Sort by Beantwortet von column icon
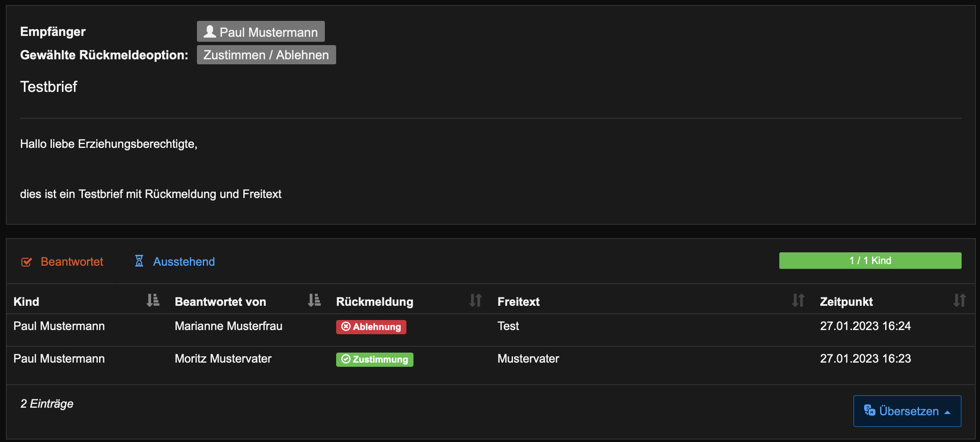 pos(314,300)
